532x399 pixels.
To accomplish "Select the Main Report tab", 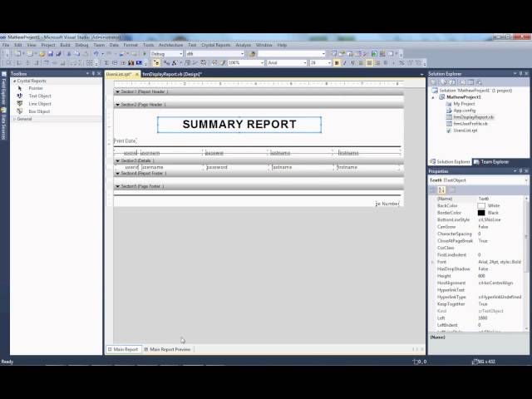I will pos(123,349).
